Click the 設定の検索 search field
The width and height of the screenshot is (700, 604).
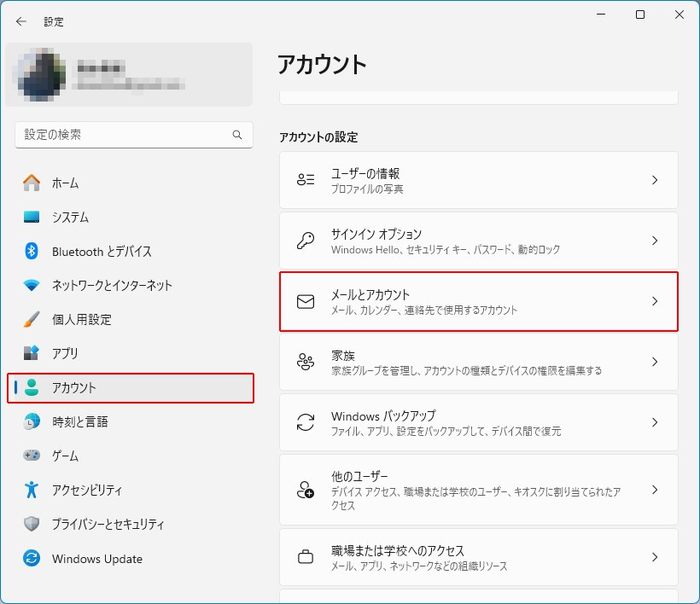[124, 135]
